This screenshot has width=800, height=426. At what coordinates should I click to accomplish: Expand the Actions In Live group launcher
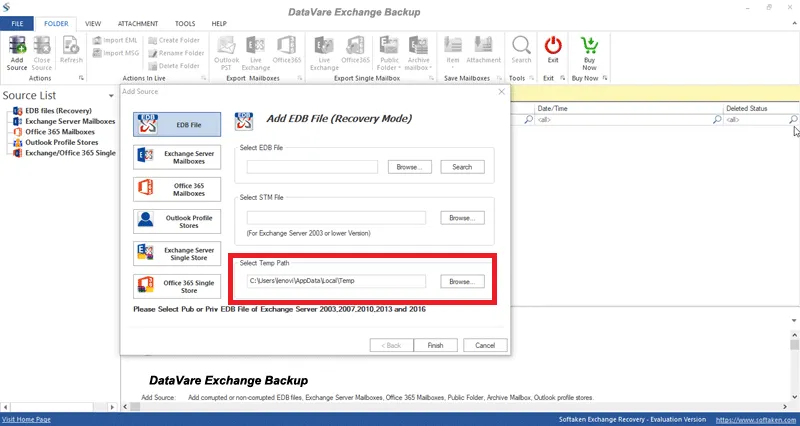(204, 78)
